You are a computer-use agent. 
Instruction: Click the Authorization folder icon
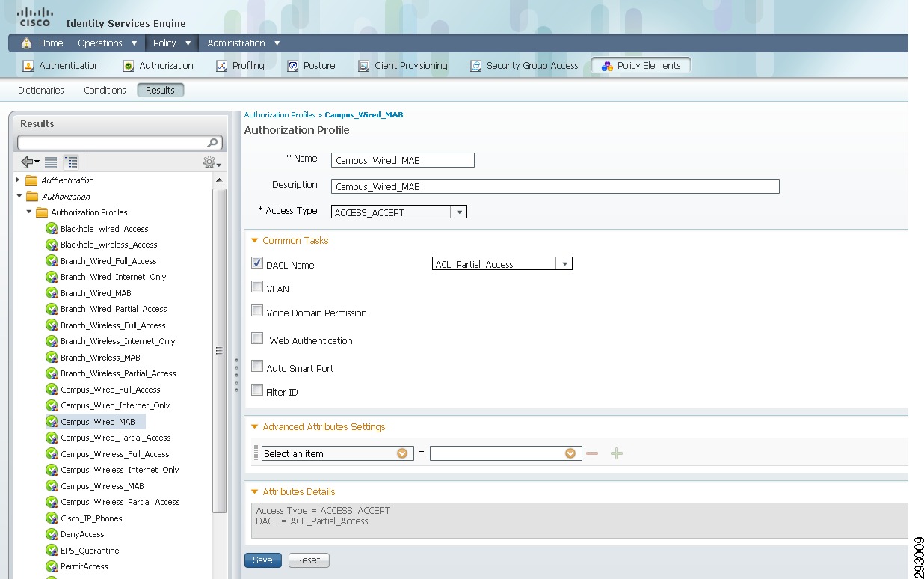click(31, 197)
